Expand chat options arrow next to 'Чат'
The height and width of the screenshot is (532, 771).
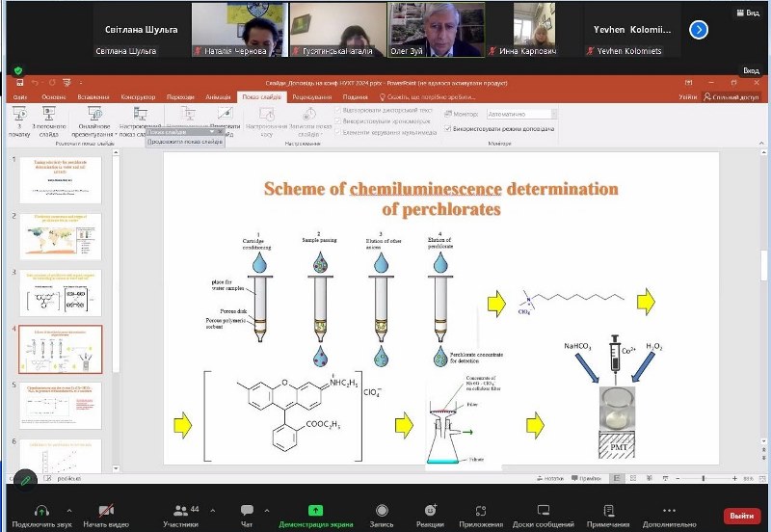(267, 511)
